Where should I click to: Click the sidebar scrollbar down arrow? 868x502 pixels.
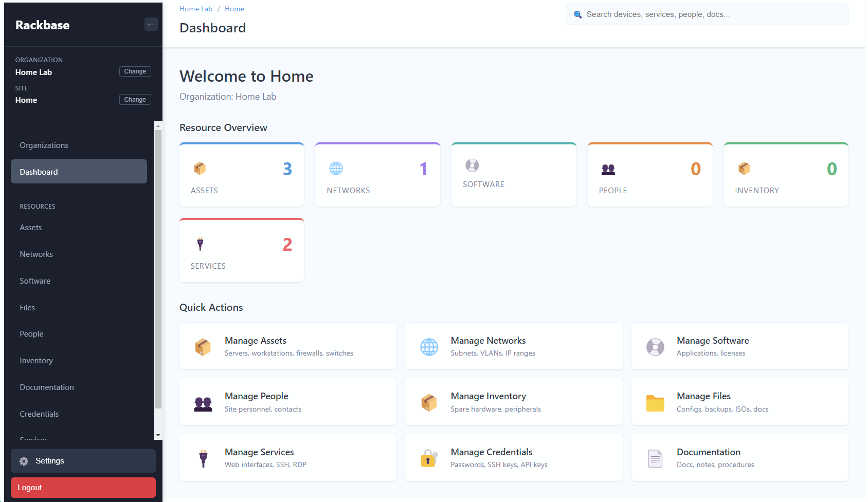[158, 435]
